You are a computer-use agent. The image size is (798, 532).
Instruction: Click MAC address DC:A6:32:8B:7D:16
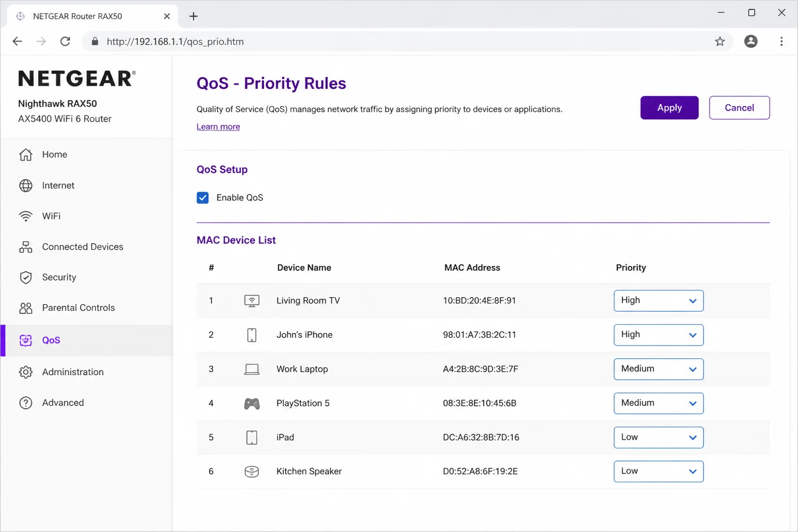click(x=481, y=437)
